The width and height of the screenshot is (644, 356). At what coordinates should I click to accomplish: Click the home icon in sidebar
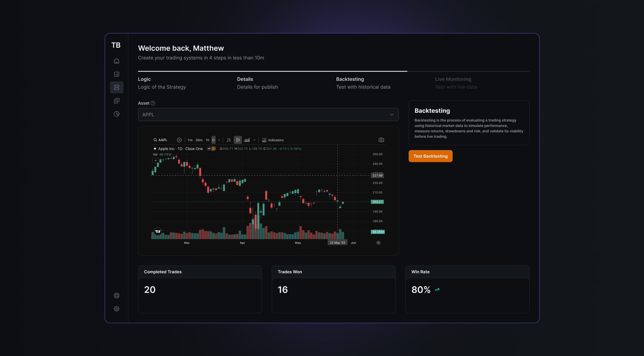(x=116, y=61)
